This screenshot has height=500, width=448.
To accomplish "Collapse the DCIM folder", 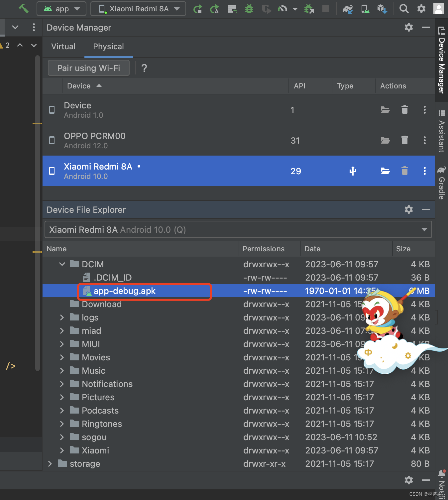I will (x=62, y=264).
